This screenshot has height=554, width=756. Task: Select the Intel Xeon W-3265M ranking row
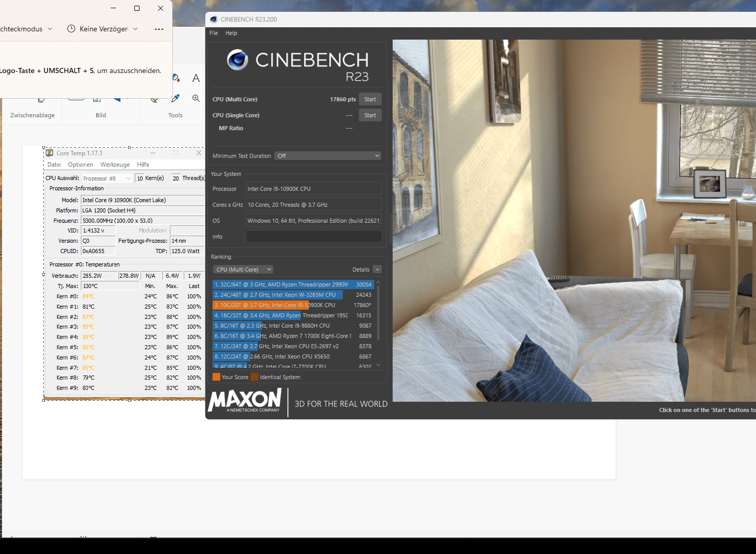click(293, 295)
